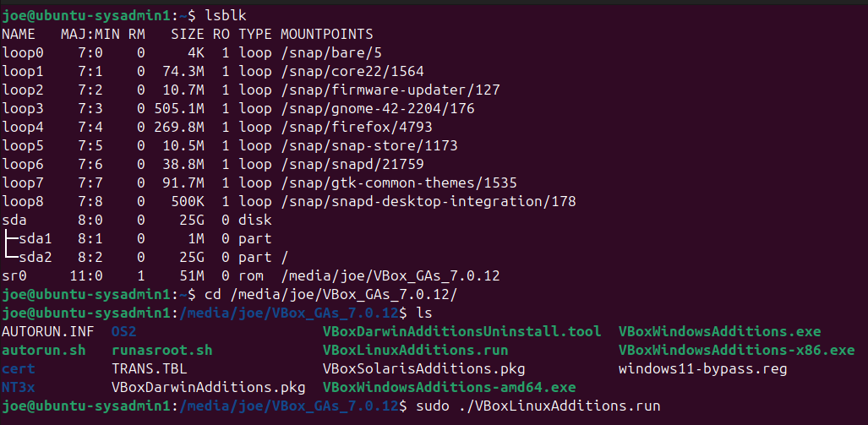The image size is (868, 425).
Task: Click the VBoxWindowsAdditions.exe entry
Action: tap(719, 331)
